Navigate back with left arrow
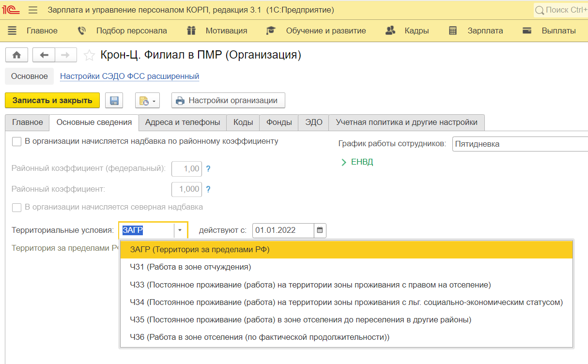Viewport: 588px width, 364px height. click(x=44, y=55)
